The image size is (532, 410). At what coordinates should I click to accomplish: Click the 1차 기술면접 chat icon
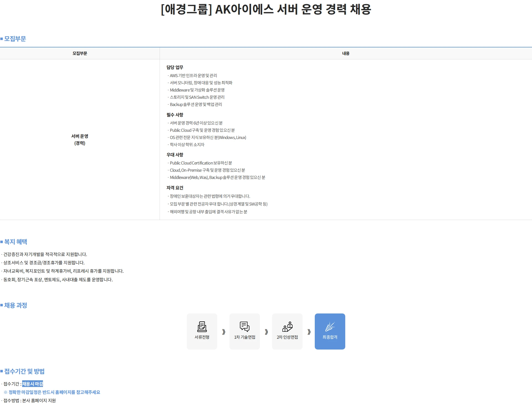pyautogui.click(x=245, y=327)
